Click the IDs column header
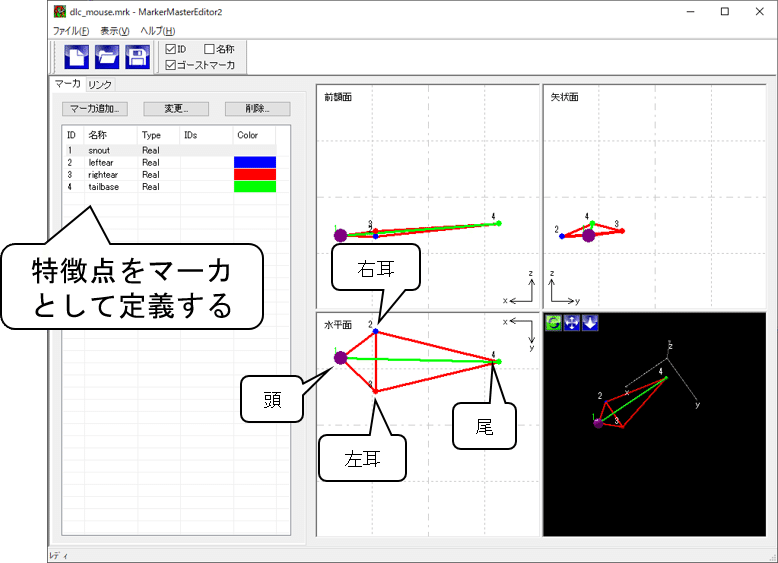Viewport: 778px width, 563px height. point(206,135)
